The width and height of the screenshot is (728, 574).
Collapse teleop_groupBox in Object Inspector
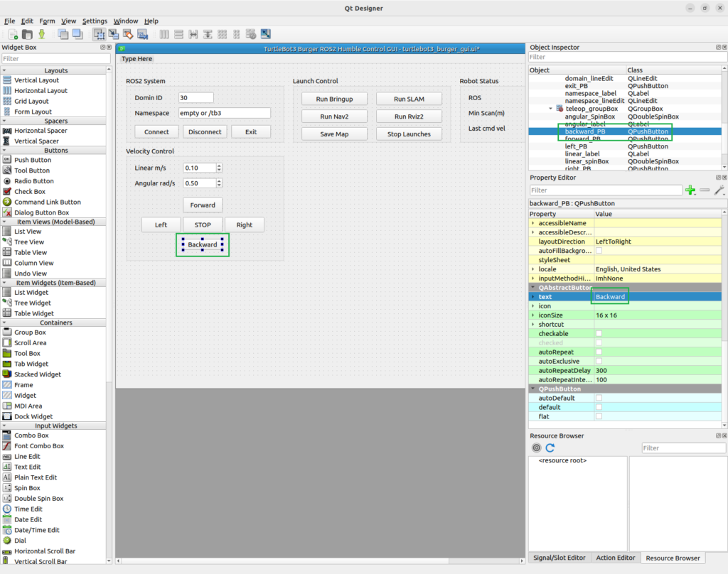(x=551, y=109)
